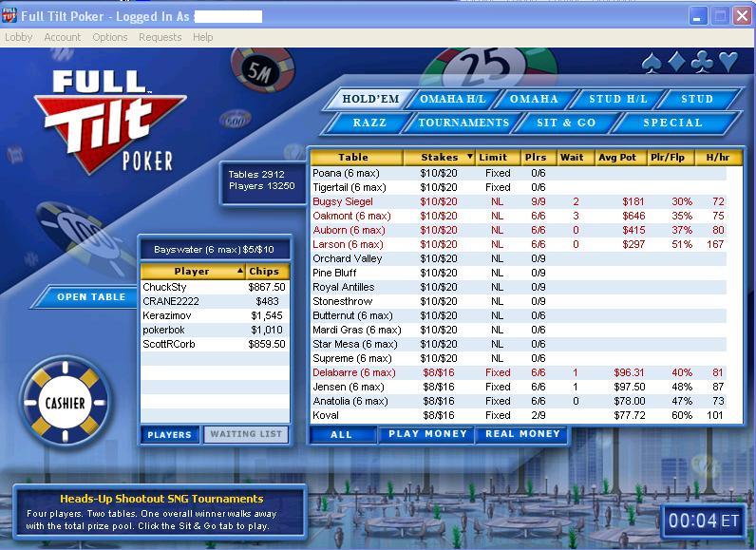This screenshot has width=756, height=550.
Task: Click the Full Tilt title bar icon
Action: 9,16
